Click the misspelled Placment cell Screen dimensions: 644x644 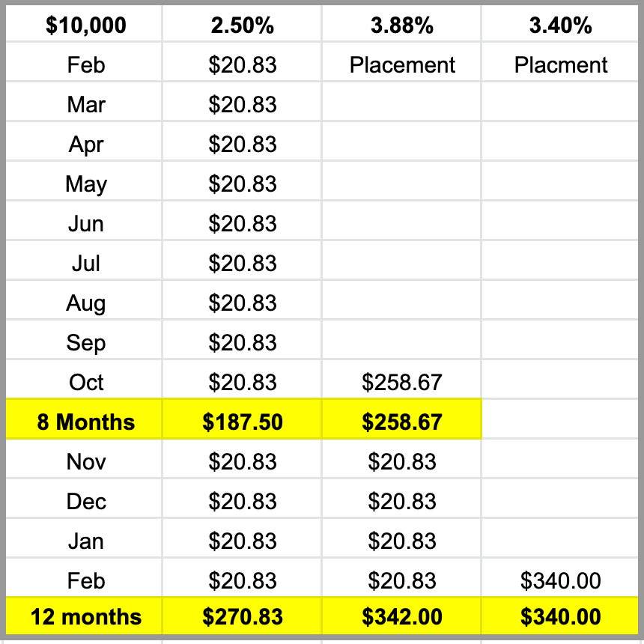(x=561, y=65)
